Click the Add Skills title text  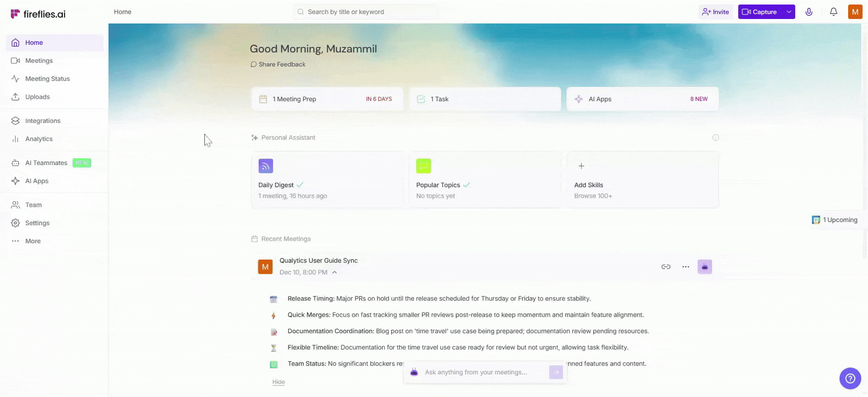coord(589,185)
